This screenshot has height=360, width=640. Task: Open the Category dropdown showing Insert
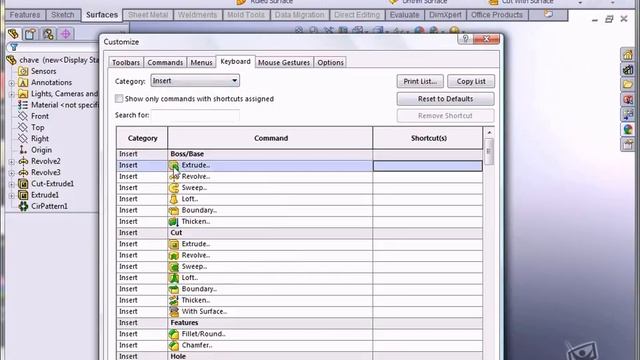pyautogui.click(x=195, y=81)
